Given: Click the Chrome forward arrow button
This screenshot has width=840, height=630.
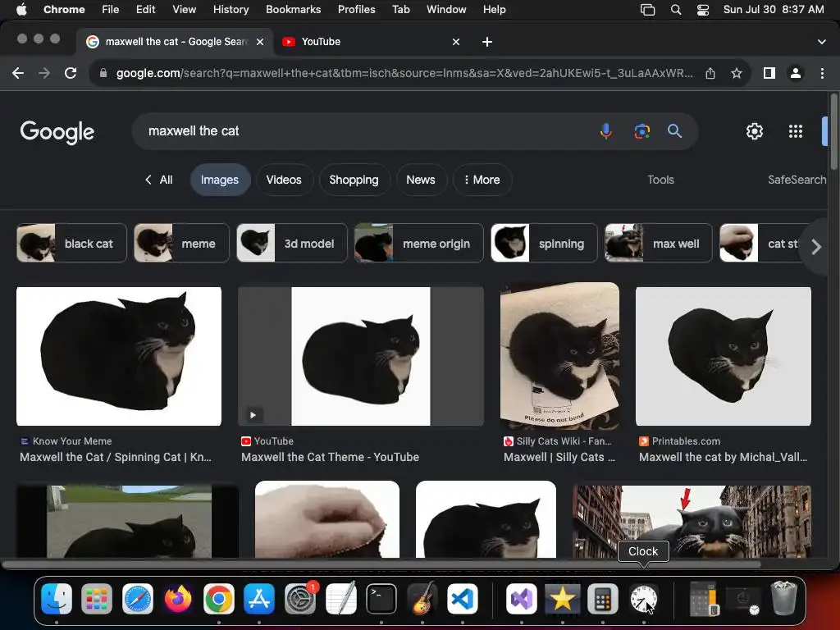Looking at the screenshot, I should click(x=44, y=73).
